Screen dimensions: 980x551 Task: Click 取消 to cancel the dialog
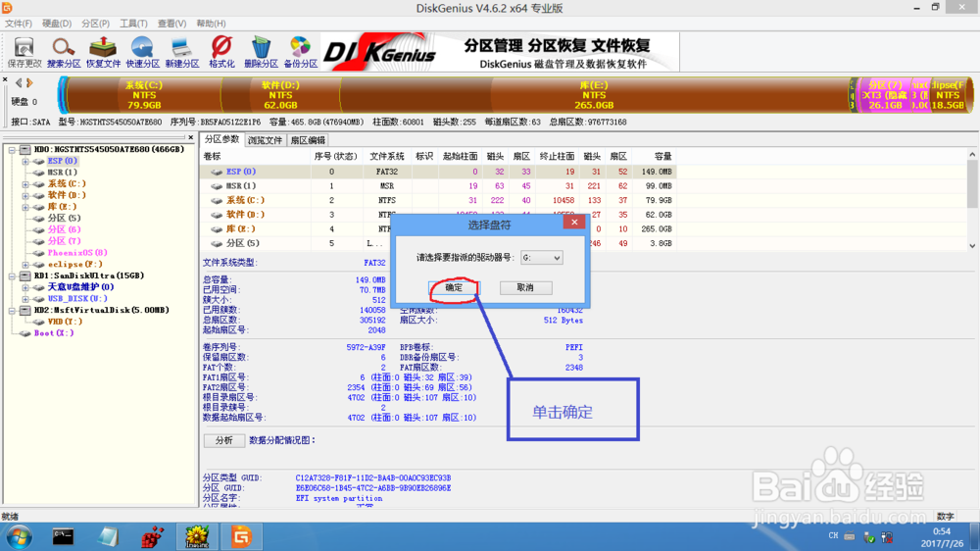pos(525,287)
